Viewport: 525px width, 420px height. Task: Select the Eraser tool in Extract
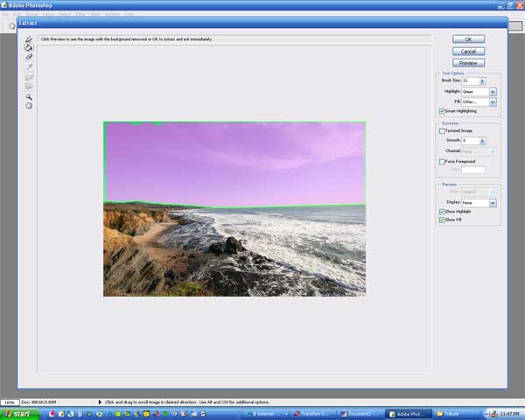tap(29, 57)
